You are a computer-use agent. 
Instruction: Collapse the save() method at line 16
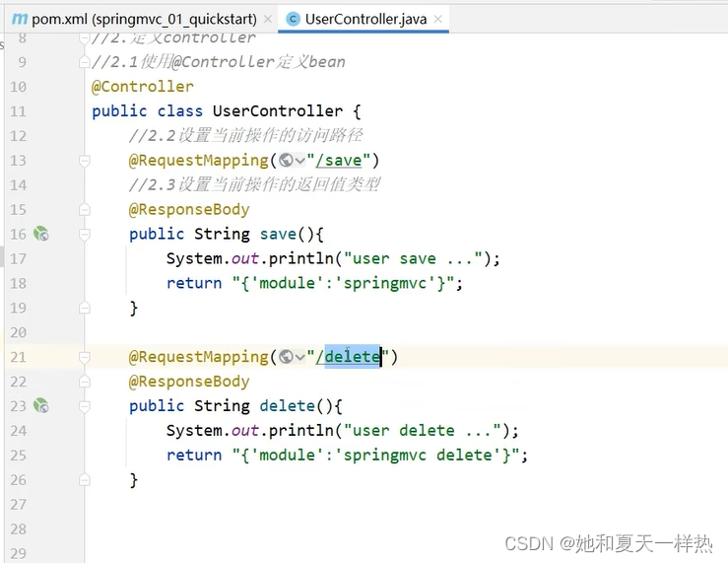tap(85, 234)
